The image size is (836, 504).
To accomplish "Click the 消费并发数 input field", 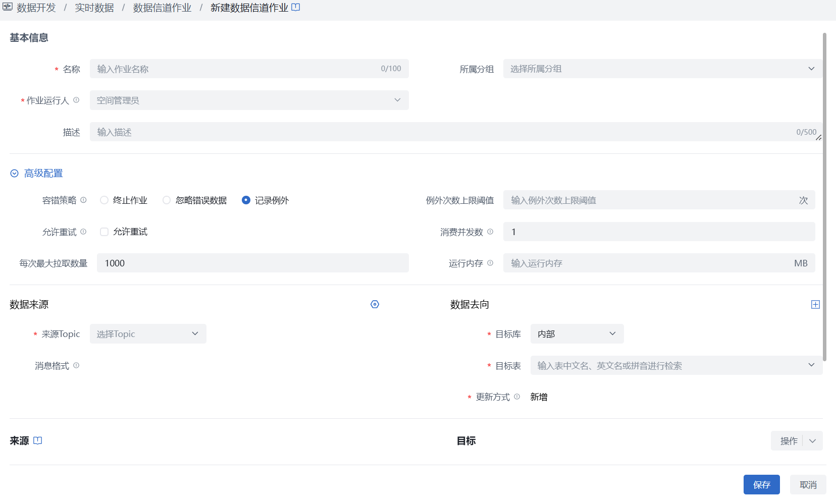I will click(x=659, y=232).
